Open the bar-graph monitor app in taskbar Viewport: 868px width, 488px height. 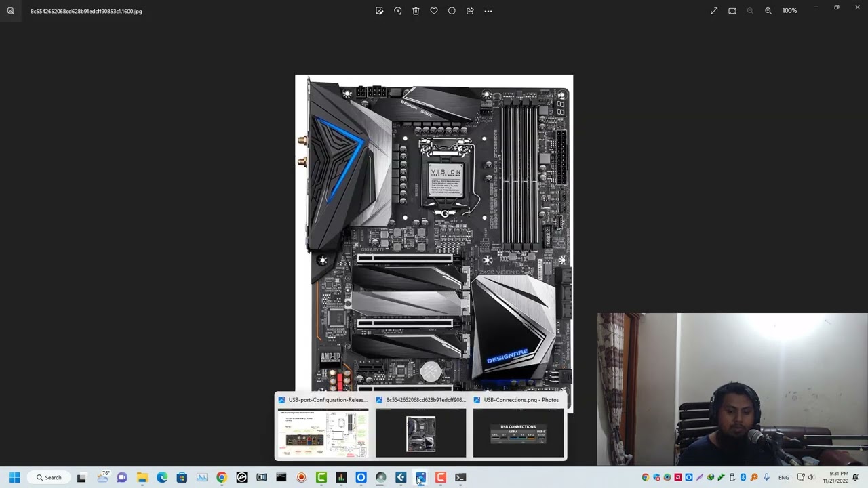click(341, 477)
